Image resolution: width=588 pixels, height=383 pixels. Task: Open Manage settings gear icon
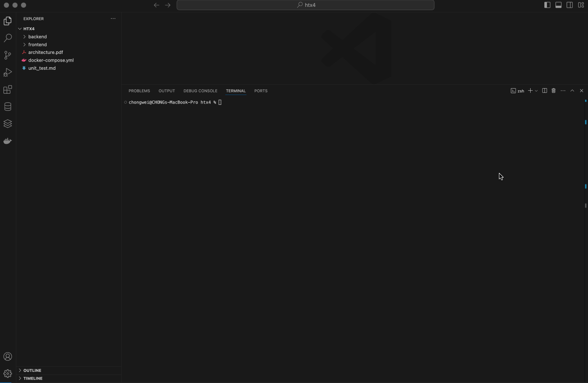pos(8,374)
